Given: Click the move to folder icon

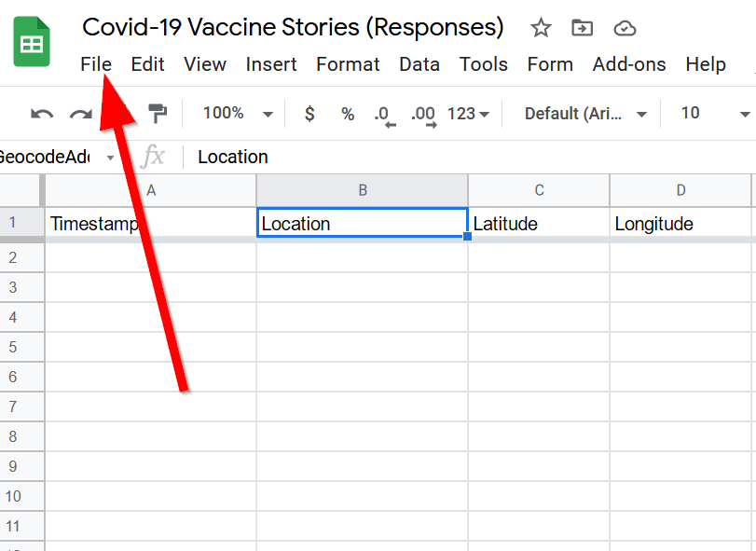Looking at the screenshot, I should [x=583, y=28].
